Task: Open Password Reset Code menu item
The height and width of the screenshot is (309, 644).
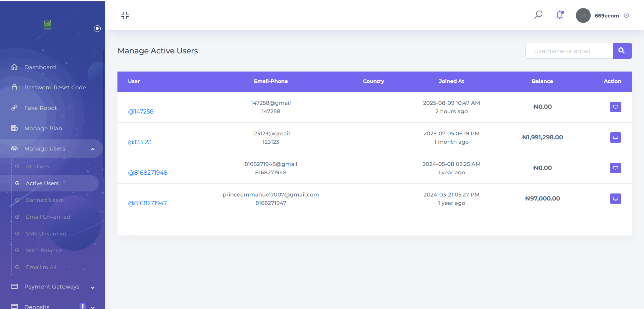Action: coord(55,87)
